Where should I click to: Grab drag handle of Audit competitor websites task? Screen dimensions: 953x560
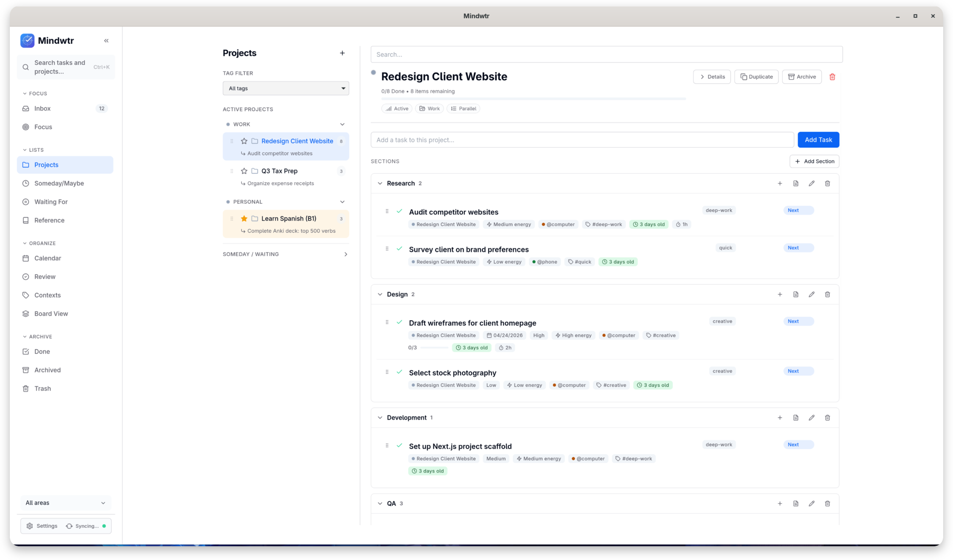click(x=387, y=211)
